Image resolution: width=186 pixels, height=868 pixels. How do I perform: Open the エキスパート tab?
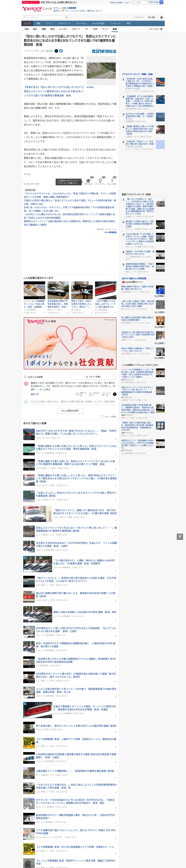click(64, 24)
